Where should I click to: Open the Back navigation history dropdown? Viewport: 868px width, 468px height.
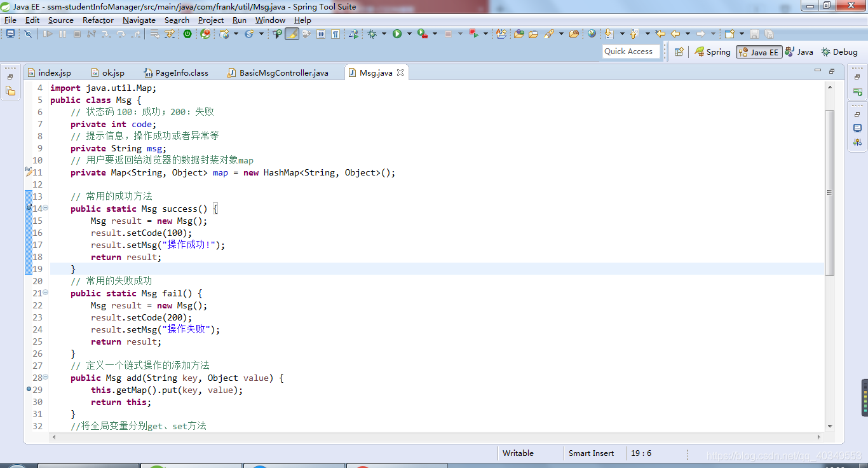click(688, 34)
